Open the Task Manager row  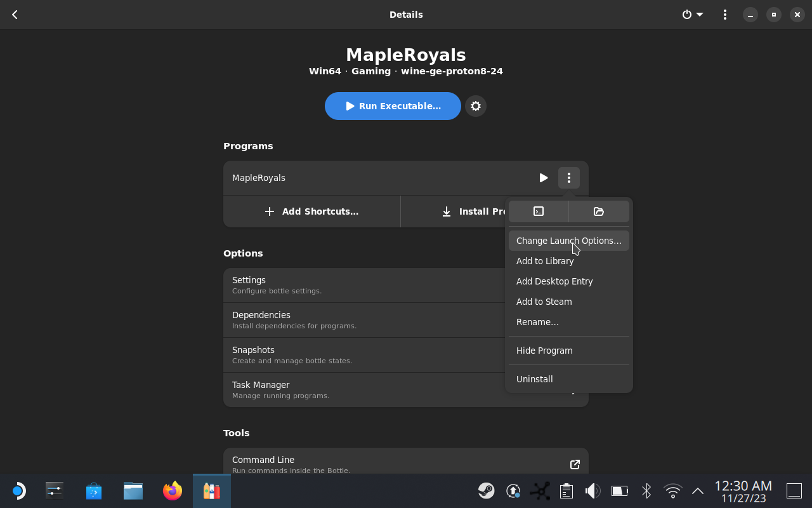tap(406, 390)
